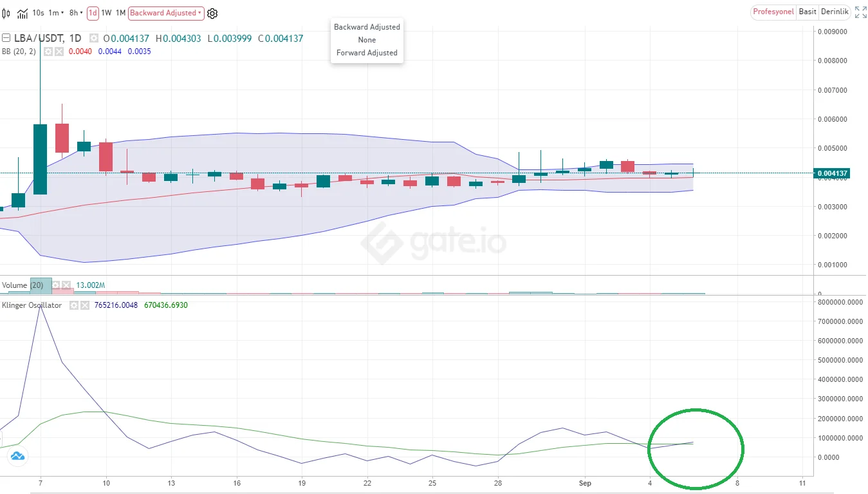Switch to the Derinlik chart tab

835,12
